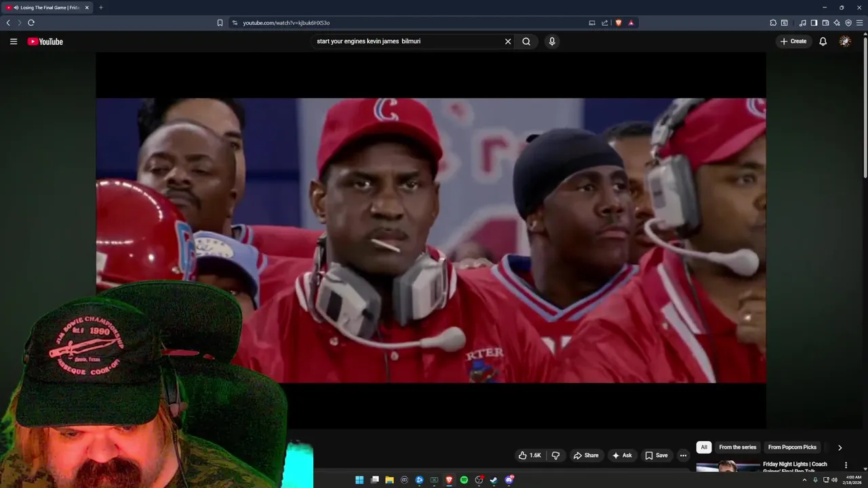Open the browser main menu

[x=860, y=22]
